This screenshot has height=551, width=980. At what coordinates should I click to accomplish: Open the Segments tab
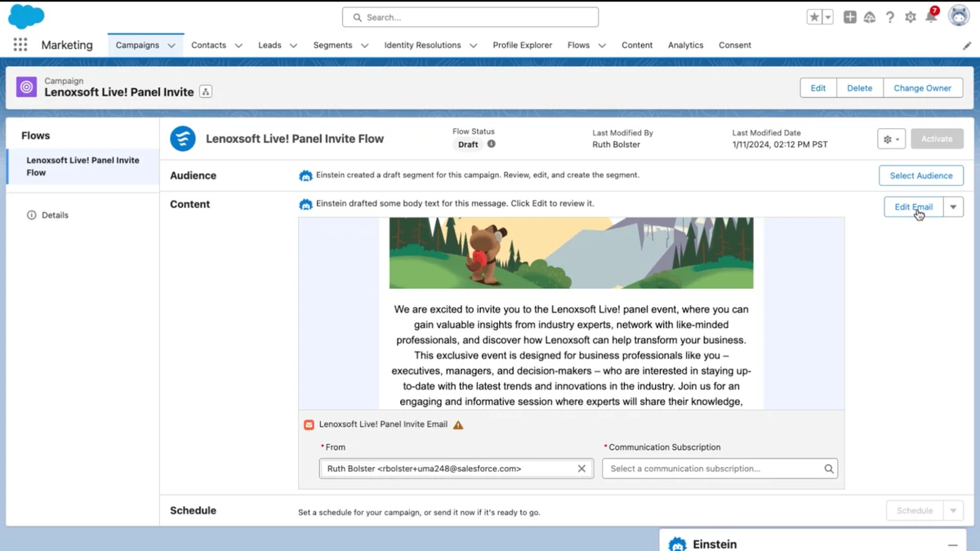point(332,46)
